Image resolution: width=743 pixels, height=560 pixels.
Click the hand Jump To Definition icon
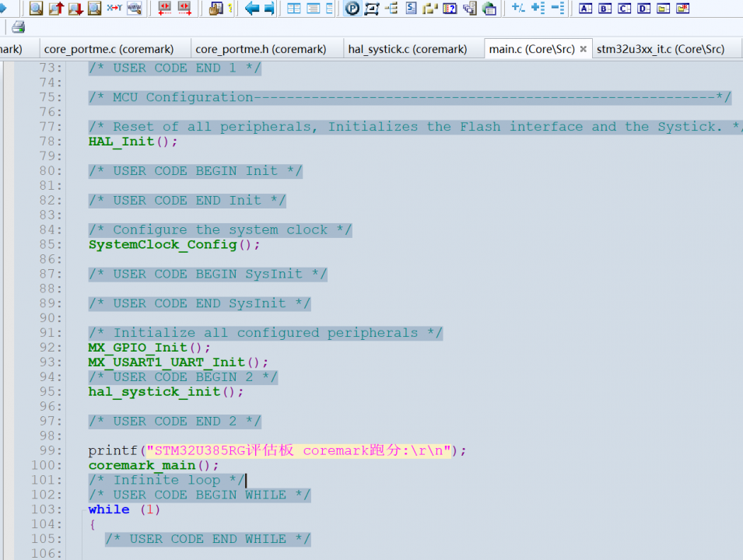(216, 8)
